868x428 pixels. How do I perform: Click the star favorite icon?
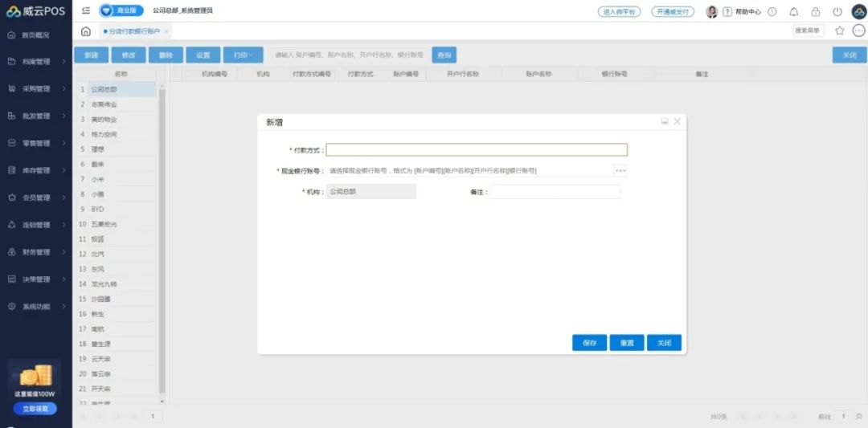tap(840, 31)
